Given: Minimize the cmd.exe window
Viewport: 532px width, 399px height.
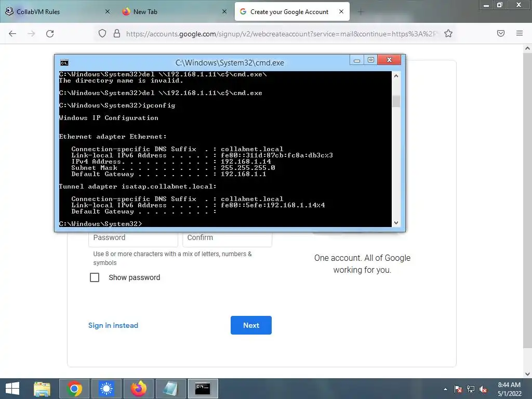Looking at the screenshot, I should pos(356,60).
